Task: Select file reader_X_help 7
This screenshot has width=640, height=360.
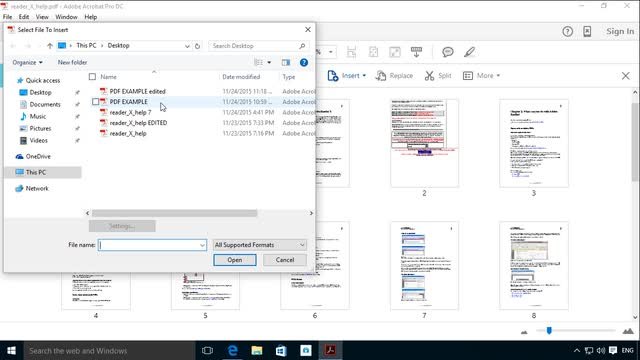Action: [130, 112]
